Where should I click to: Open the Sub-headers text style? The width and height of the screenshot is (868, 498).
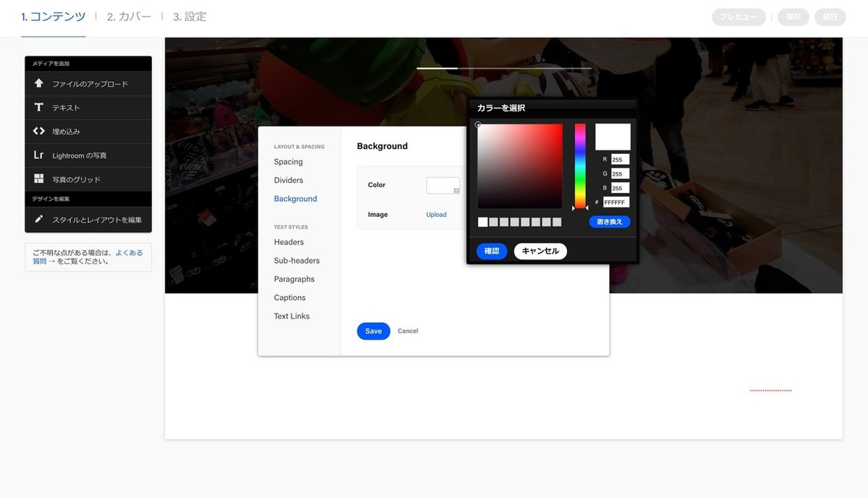click(x=297, y=260)
